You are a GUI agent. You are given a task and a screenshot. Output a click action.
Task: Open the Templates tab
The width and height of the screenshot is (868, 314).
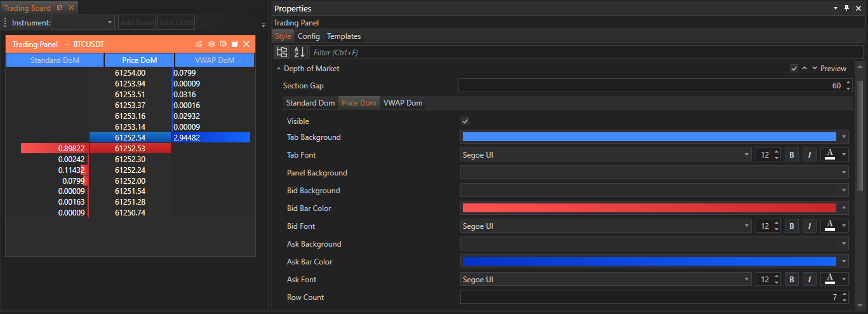pos(344,36)
